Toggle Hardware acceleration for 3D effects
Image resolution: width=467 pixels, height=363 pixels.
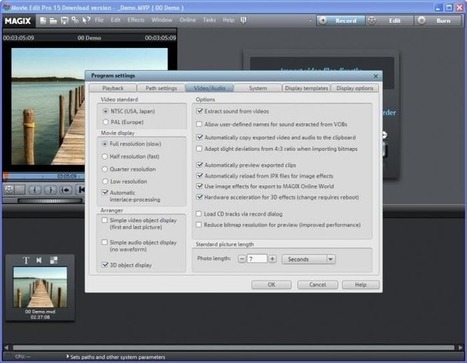199,197
